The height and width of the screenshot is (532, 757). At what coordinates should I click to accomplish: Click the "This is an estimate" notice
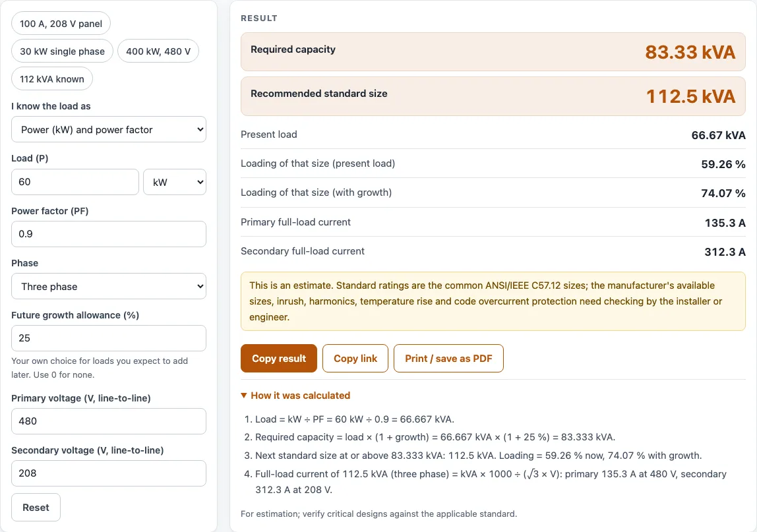tap(493, 301)
